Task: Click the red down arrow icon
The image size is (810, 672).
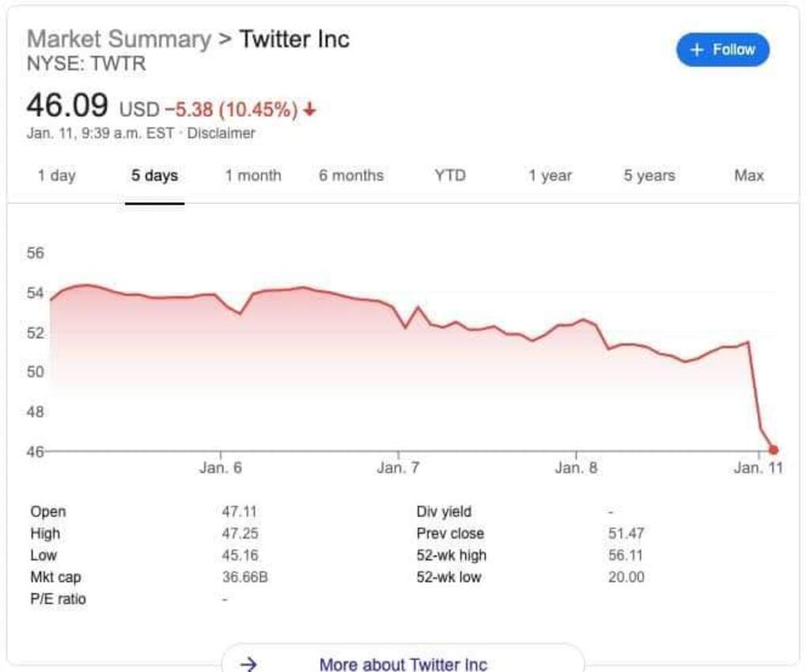Action: (x=309, y=110)
